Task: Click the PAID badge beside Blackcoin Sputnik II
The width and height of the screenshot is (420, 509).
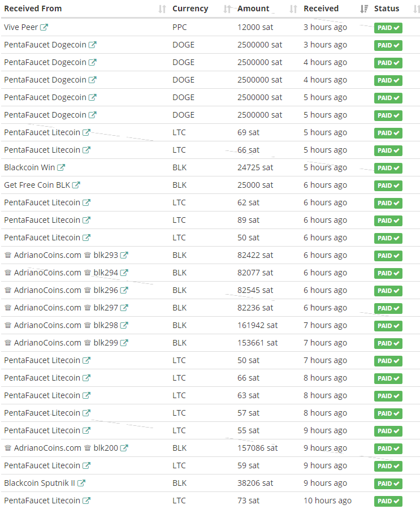Action: click(388, 484)
